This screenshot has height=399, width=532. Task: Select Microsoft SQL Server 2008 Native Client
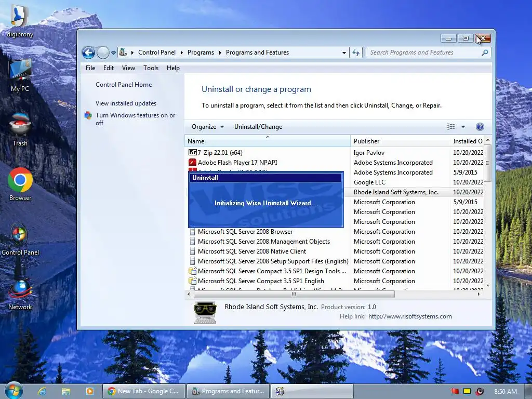247,251
